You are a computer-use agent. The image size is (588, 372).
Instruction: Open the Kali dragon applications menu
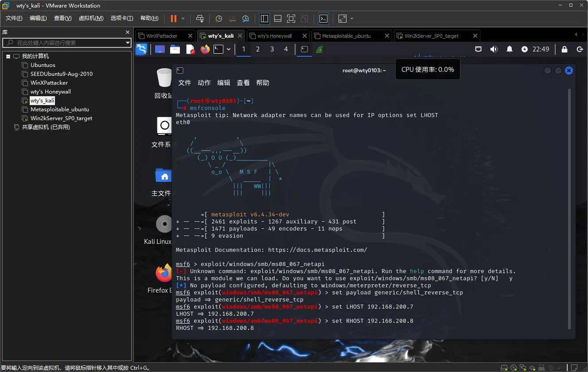tap(141, 49)
